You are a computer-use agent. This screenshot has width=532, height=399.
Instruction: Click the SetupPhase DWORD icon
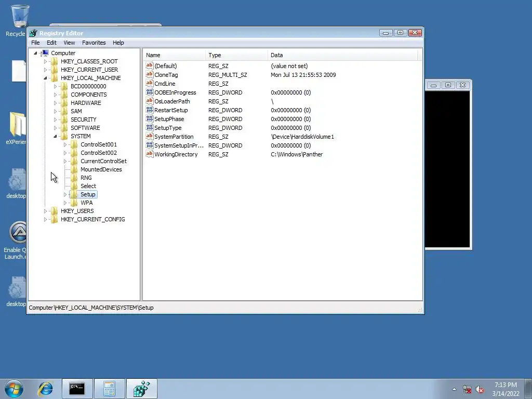click(x=149, y=119)
